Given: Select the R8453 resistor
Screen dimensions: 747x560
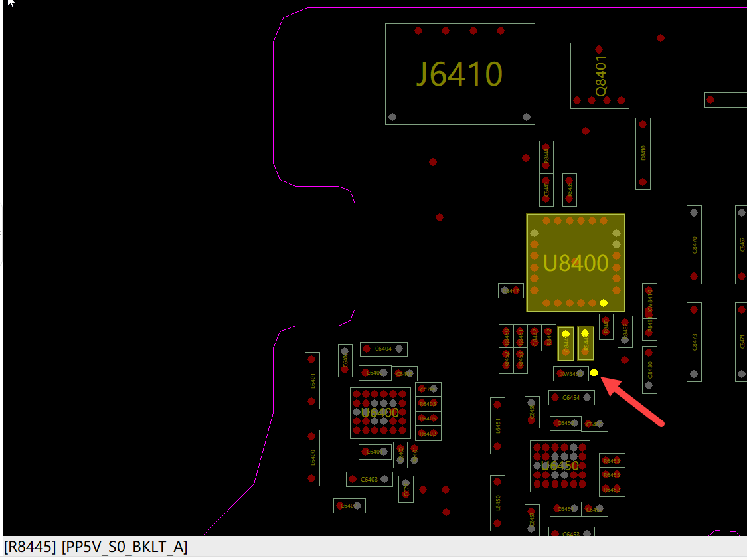Looking at the screenshot, I should 520,361.
